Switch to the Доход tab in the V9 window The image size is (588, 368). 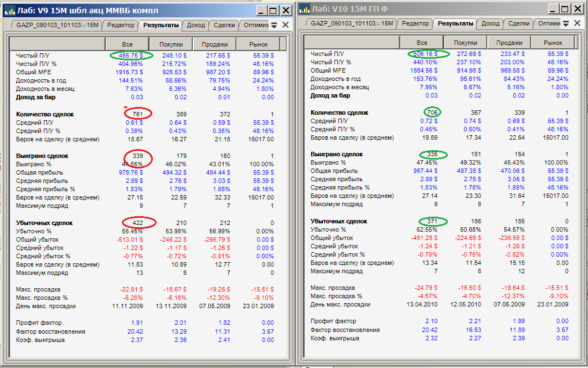[x=196, y=25]
